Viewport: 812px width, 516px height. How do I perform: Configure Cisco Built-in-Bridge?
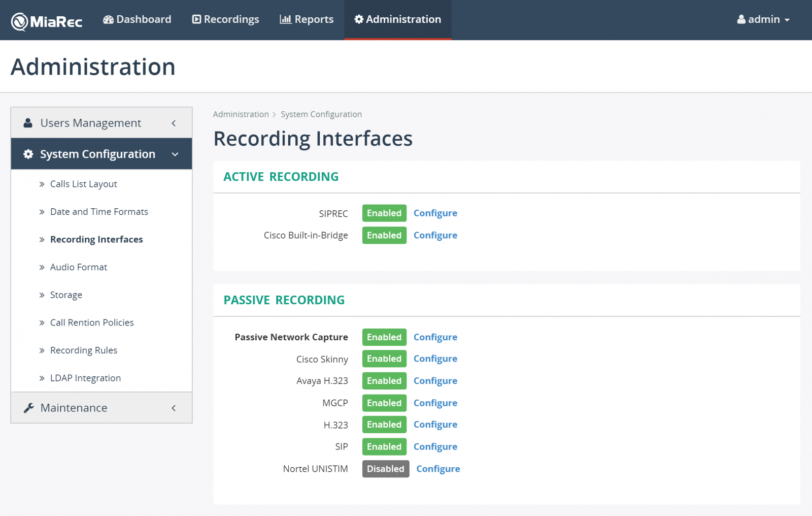pos(435,235)
